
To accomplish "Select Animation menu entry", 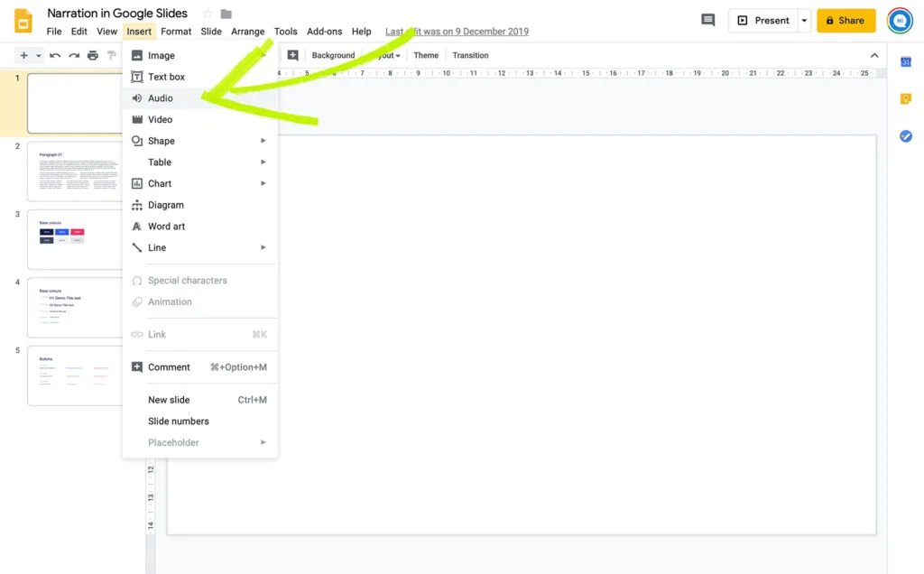I will click(199, 301).
